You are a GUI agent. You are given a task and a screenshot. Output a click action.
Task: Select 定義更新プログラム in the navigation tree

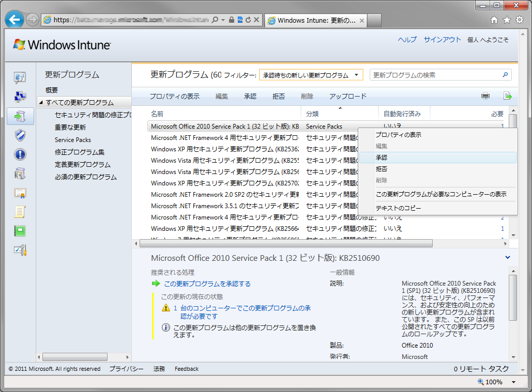pyautogui.click(x=82, y=165)
